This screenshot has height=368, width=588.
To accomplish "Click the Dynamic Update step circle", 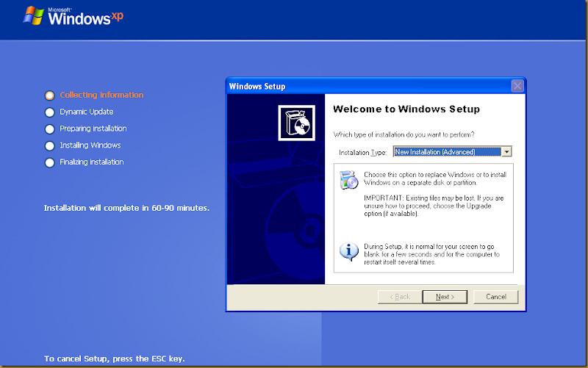I will pos(49,112).
